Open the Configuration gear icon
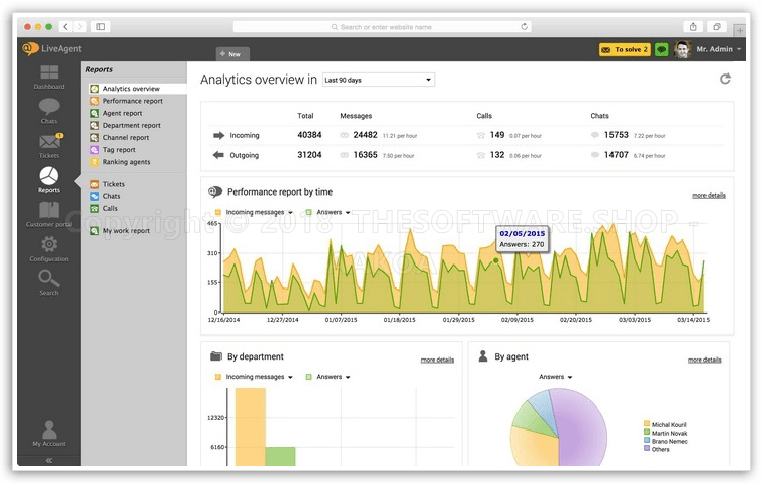The width and height of the screenshot is (763, 483). [48, 246]
